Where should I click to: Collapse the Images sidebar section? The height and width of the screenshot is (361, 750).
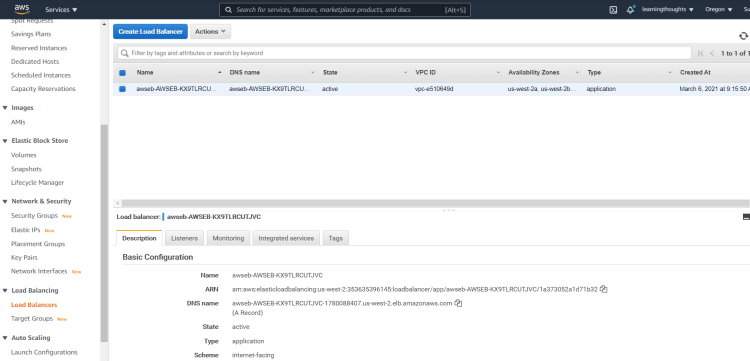click(5, 108)
